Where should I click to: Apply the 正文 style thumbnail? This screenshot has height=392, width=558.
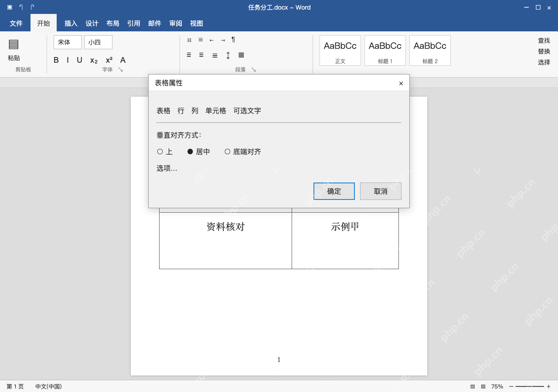point(340,51)
